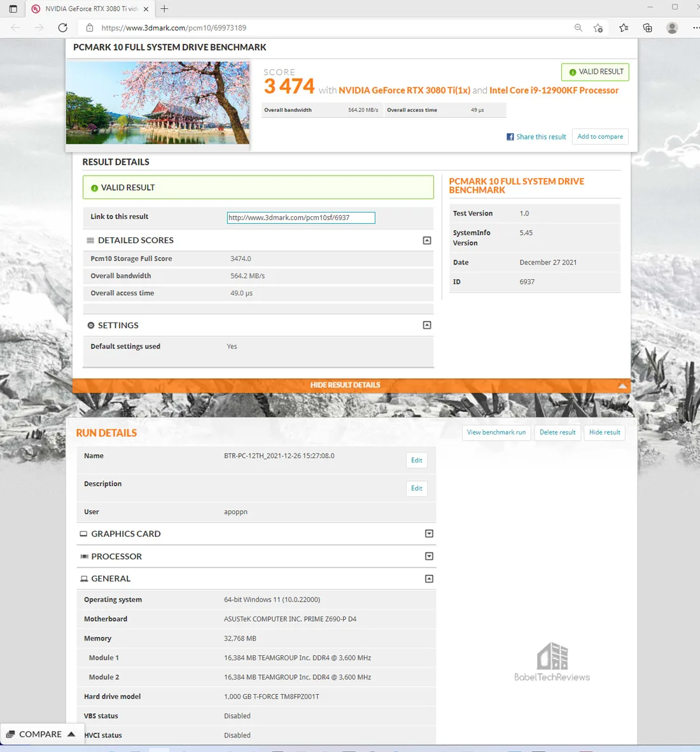The height and width of the screenshot is (752, 700).
Task: Click the Date value December 27 2021
Action: [x=548, y=262]
